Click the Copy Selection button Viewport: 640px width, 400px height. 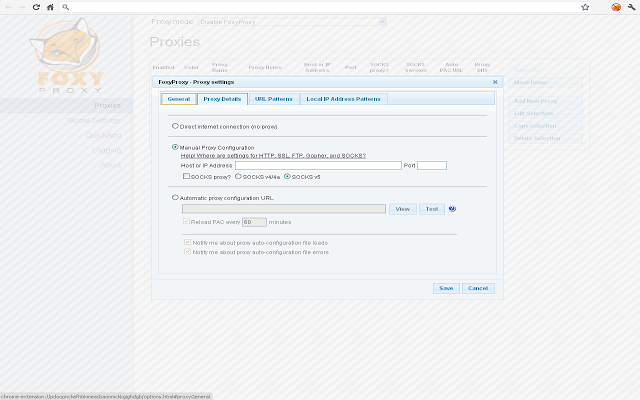[x=545, y=126]
